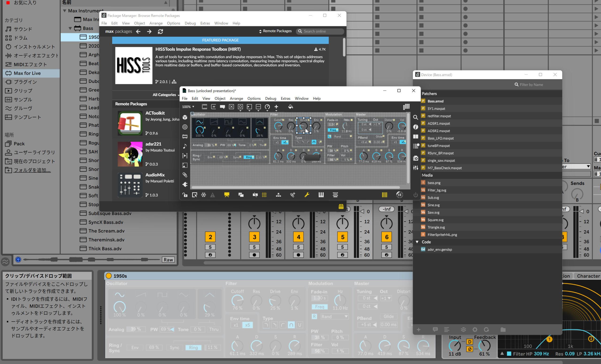The width and height of the screenshot is (601, 364).
Task: Open the paint bucket format palette
Action: click(x=290, y=107)
